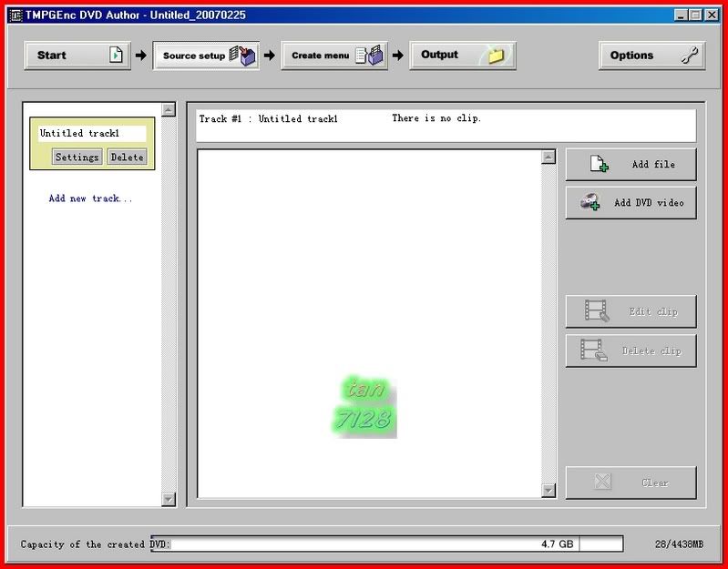728x569 pixels.
Task: Click the 'Capacity of the created DVD' label
Action: pos(95,544)
